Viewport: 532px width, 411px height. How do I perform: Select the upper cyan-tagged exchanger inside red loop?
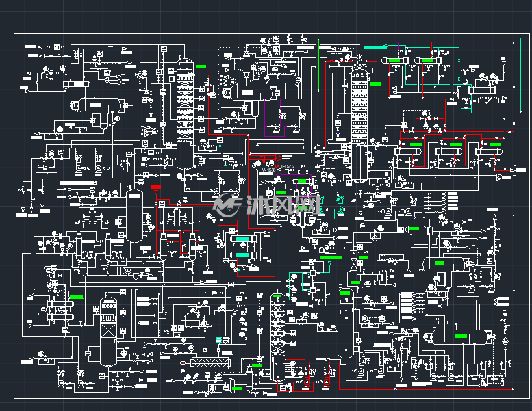(243, 239)
